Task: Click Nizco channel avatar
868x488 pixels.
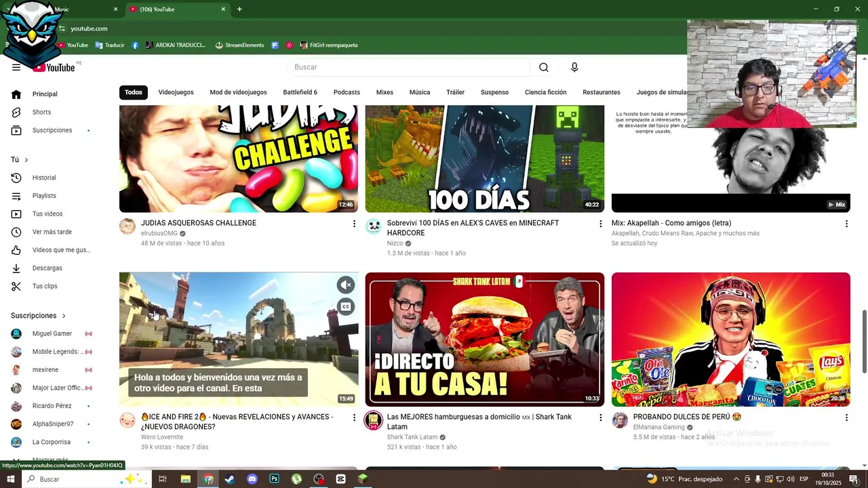Action: (374, 226)
